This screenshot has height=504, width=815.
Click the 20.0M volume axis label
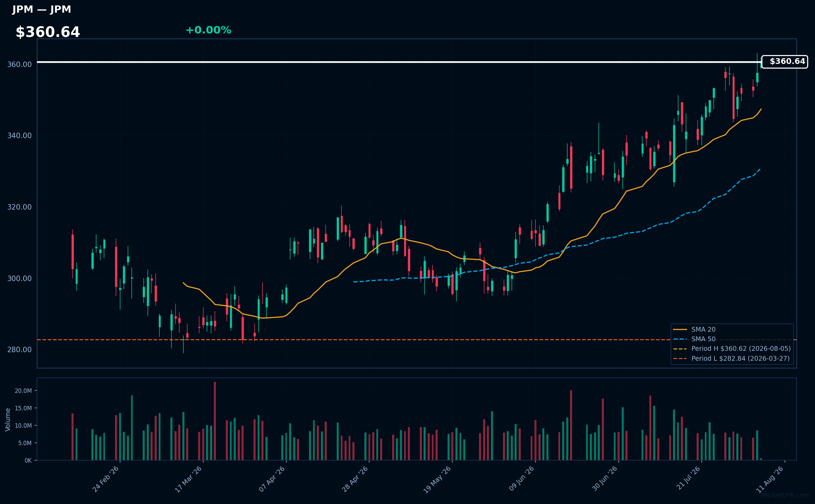pos(23,391)
